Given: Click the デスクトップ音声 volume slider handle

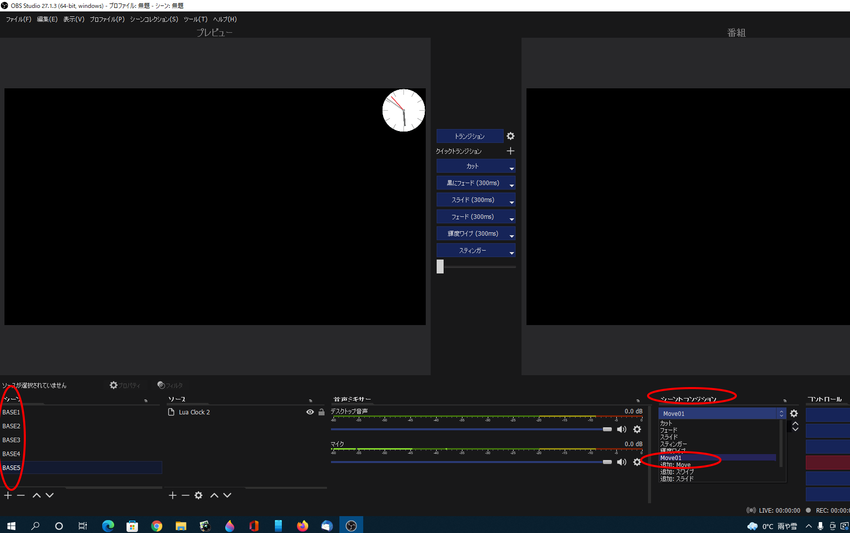Looking at the screenshot, I should 607,429.
